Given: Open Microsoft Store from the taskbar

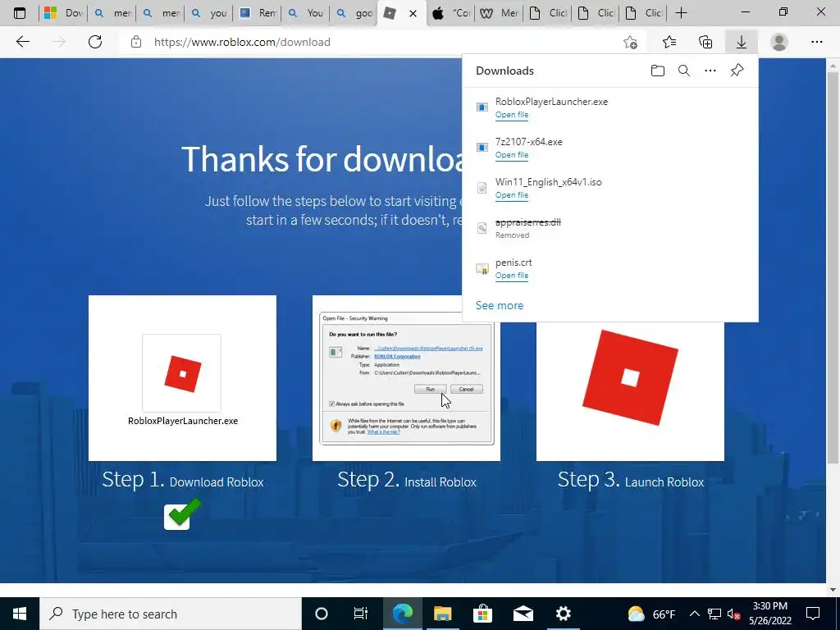Looking at the screenshot, I should [x=482, y=614].
